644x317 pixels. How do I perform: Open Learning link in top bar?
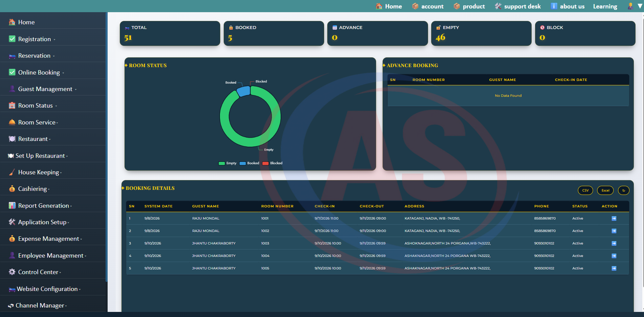pyautogui.click(x=605, y=6)
